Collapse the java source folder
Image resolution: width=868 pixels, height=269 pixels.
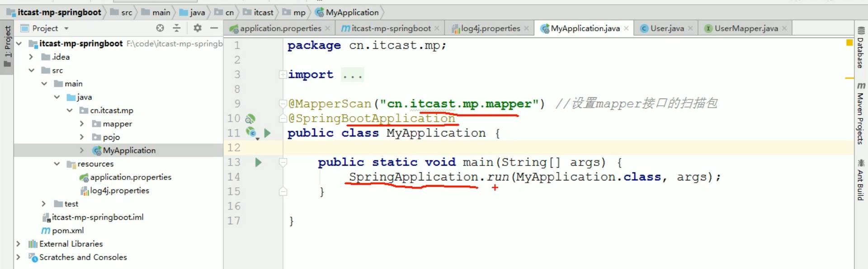tap(57, 97)
